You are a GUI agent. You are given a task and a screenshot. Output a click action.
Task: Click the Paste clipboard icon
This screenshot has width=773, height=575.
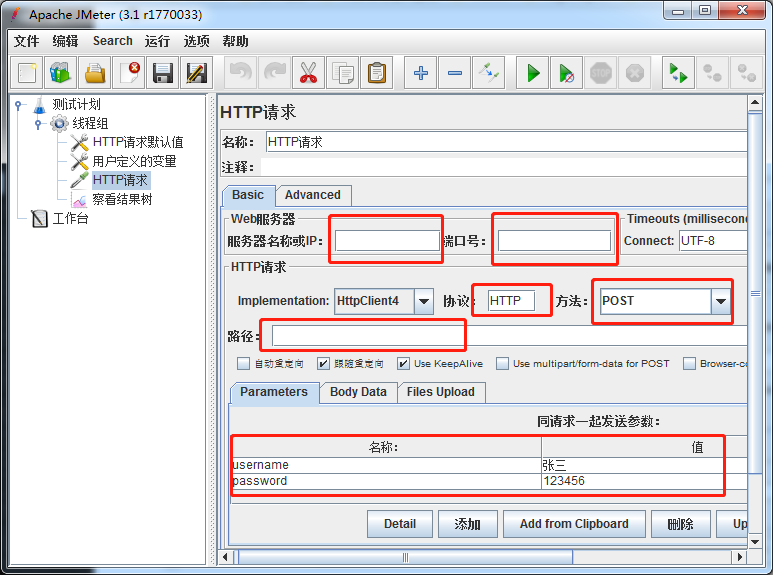point(377,73)
